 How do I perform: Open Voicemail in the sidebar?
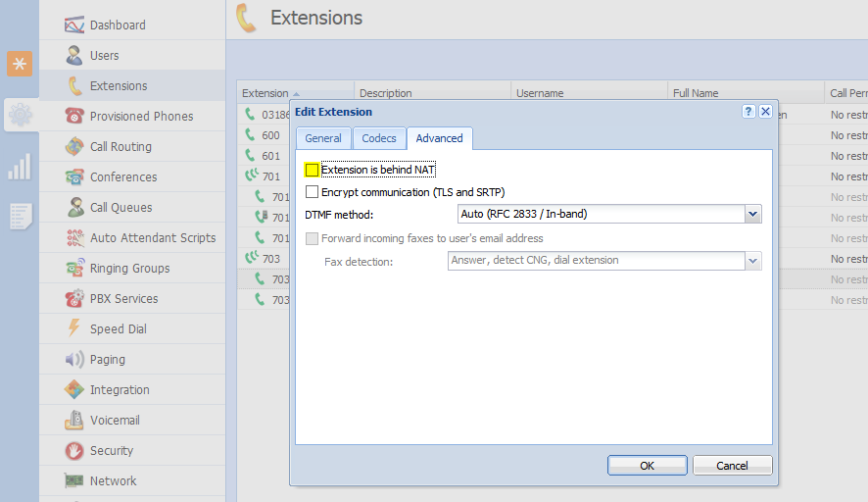[x=115, y=421]
